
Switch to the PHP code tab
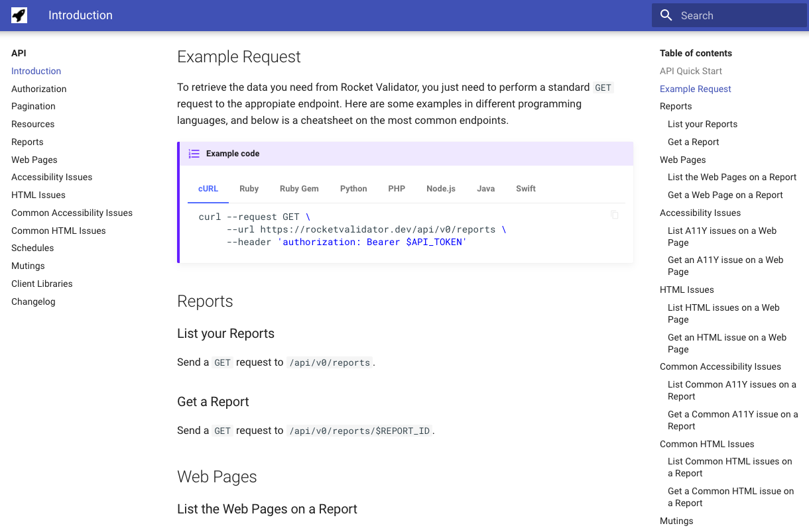point(397,189)
